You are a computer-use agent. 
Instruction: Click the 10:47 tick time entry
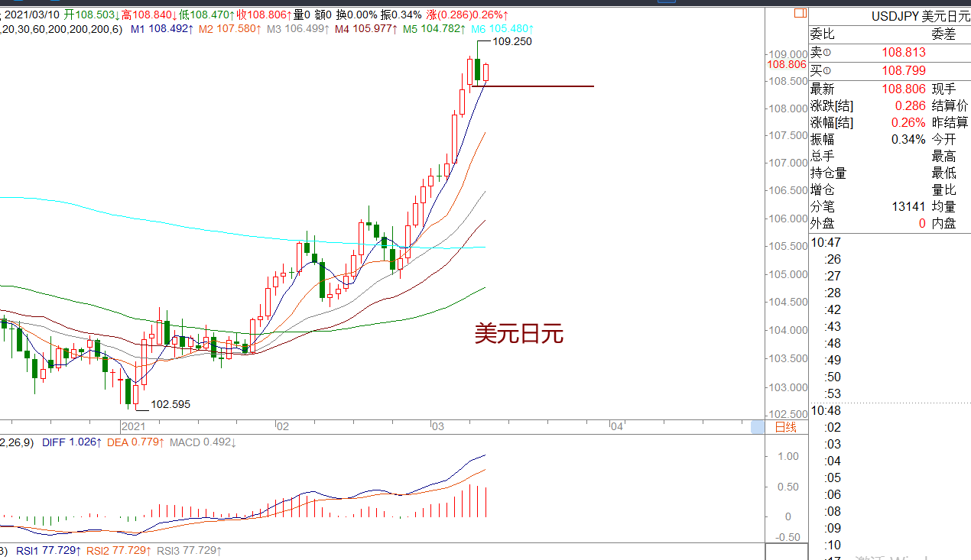pos(826,242)
